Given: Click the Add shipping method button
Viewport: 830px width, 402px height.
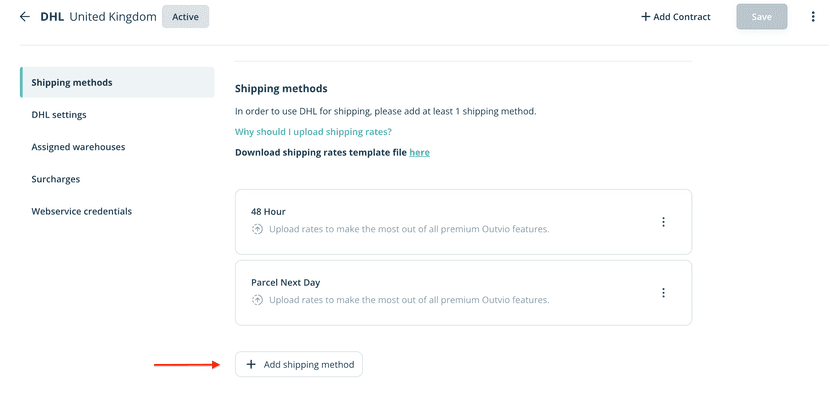Looking at the screenshot, I should coord(299,365).
